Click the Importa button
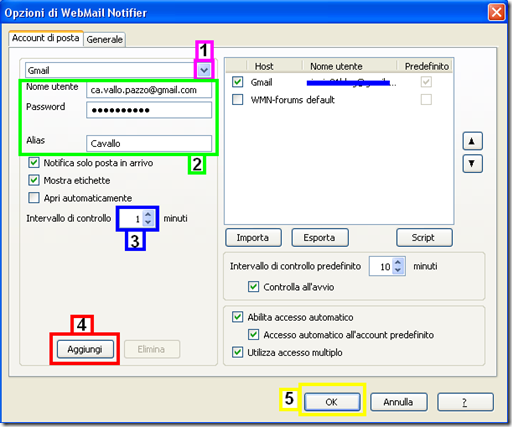This screenshot has width=512, height=427. coord(253,237)
